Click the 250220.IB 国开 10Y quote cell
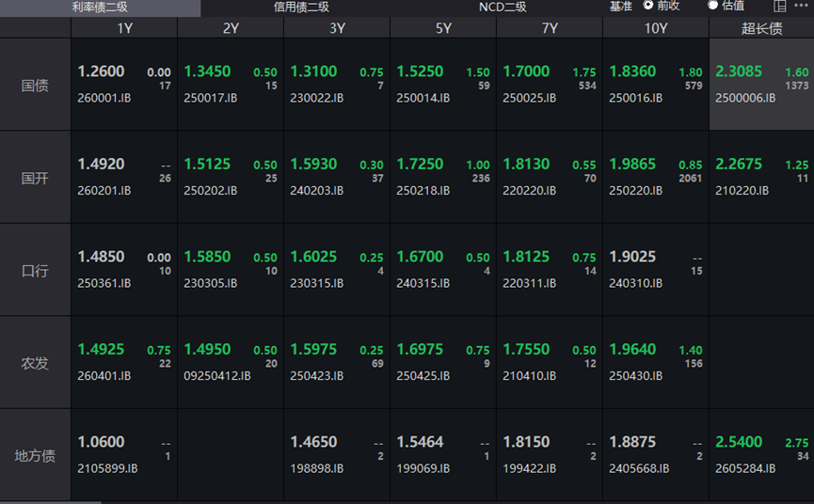Viewport: 814px width, 504px height. (x=655, y=177)
